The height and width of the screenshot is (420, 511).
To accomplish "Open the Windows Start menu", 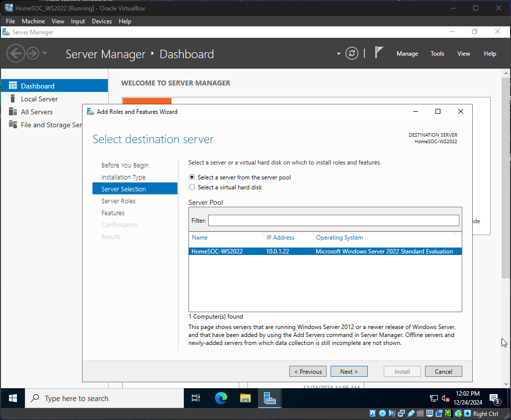I will click(13, 398).
